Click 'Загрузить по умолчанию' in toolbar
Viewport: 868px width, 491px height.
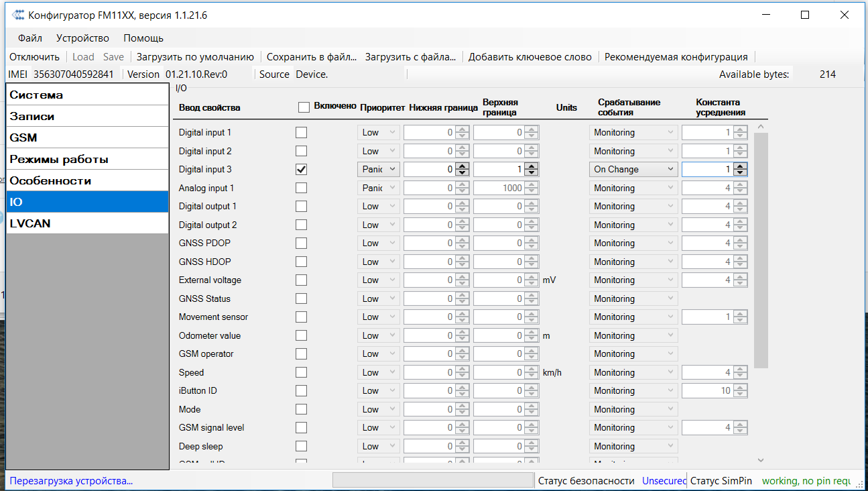pyautogui.click(x=195, y=57)
